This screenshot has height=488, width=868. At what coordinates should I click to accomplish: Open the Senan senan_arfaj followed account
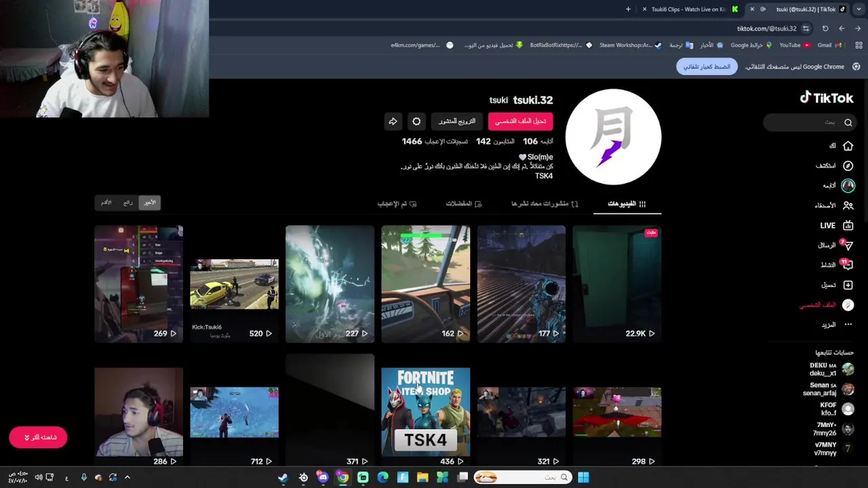tap(830, 389)
